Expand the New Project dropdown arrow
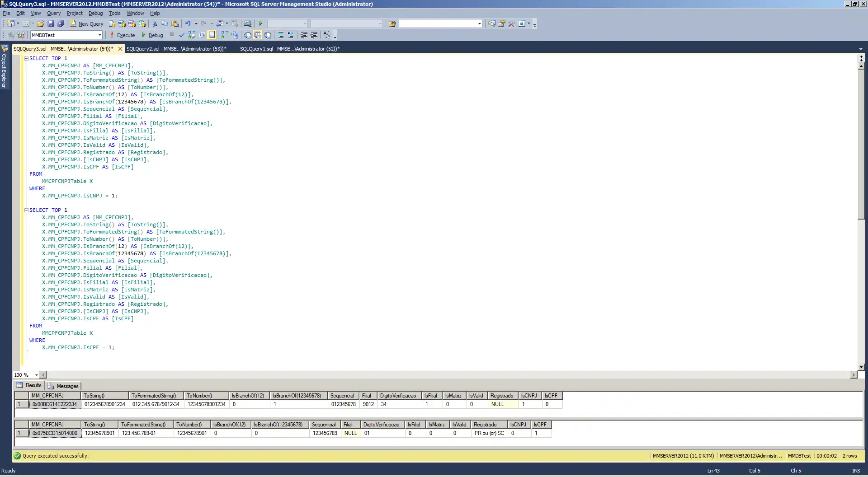This screenshot has height=477, width=868. click(18, 24)
